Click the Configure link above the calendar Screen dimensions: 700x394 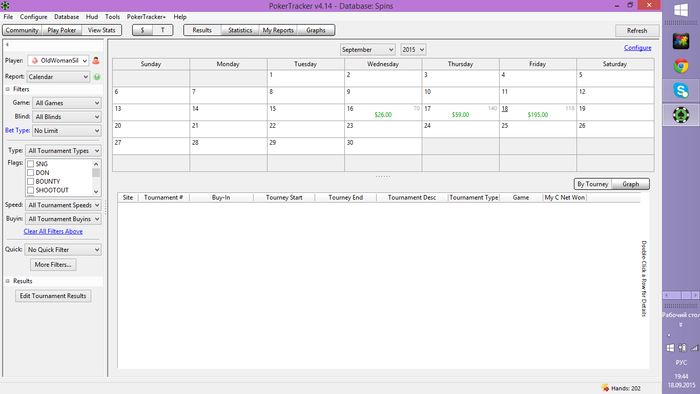click(638, 48)
